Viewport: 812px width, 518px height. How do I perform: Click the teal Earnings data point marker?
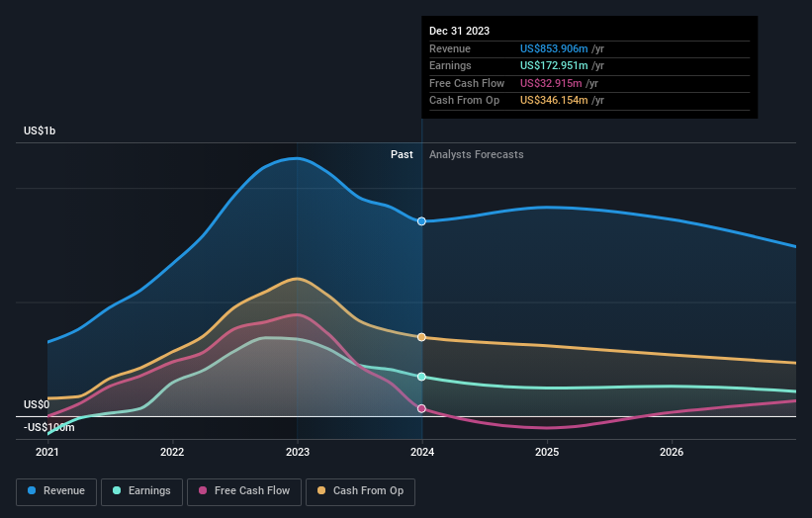(x=421, y=377)
